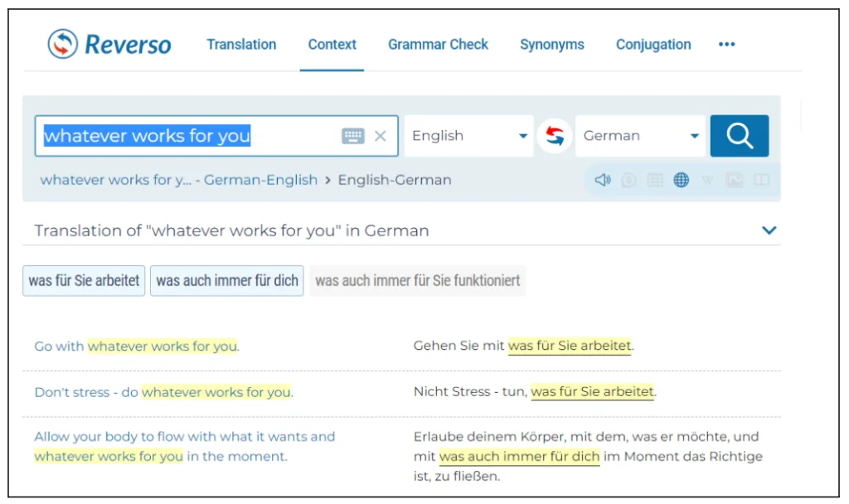This screenshot has height=504, width=849.
Task: Click the 'Allow your body to flow' example
Action: 185,447
